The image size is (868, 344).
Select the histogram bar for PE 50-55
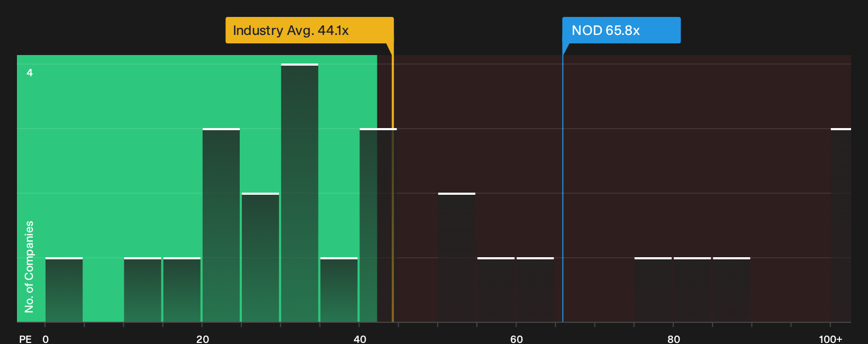457,257
